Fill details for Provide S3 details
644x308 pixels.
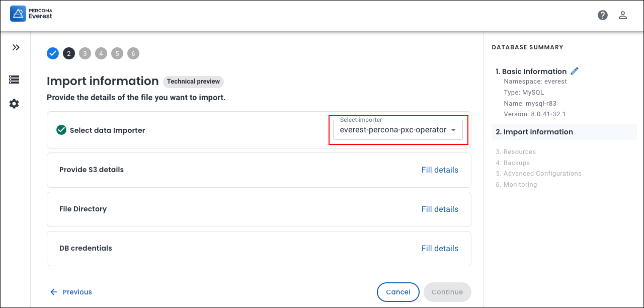(440, 170)
